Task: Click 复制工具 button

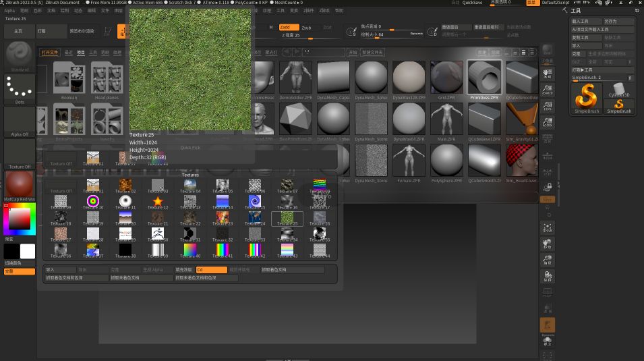Action: coord(586,37)
